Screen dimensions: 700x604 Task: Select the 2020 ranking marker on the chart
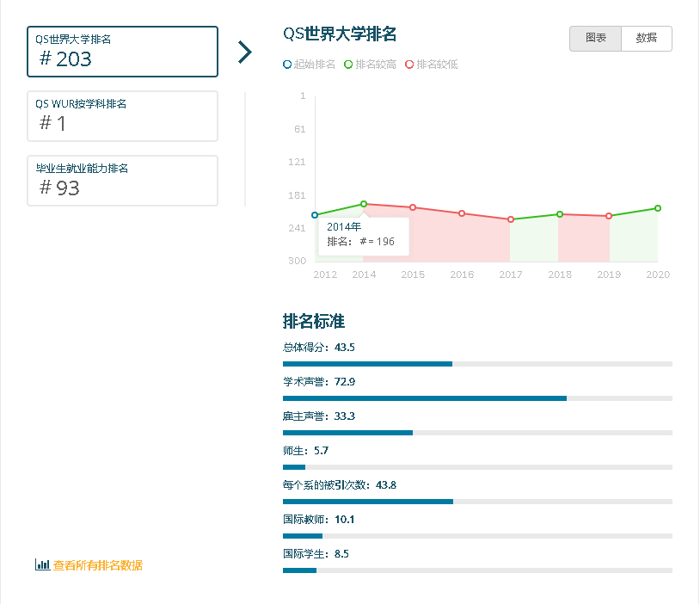[657, 208]
